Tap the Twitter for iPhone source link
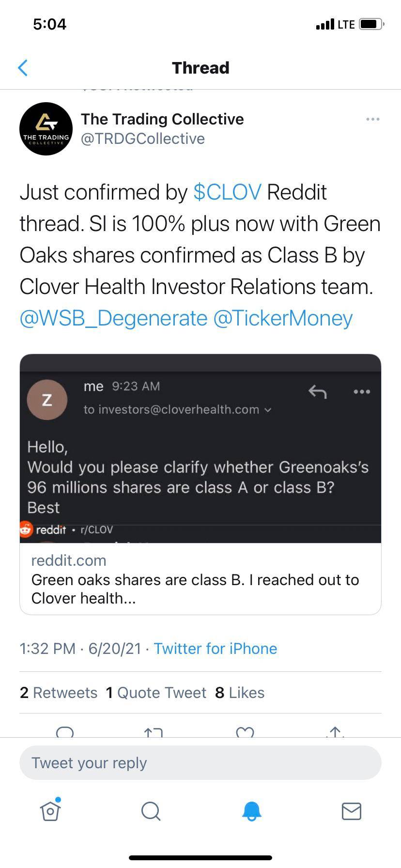401x868 pixels. (215, 649)
